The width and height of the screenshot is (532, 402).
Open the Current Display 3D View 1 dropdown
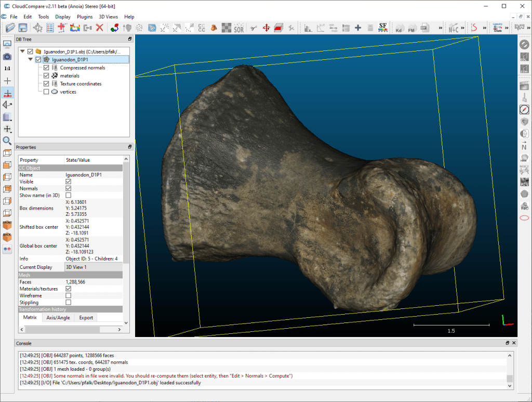93,267
